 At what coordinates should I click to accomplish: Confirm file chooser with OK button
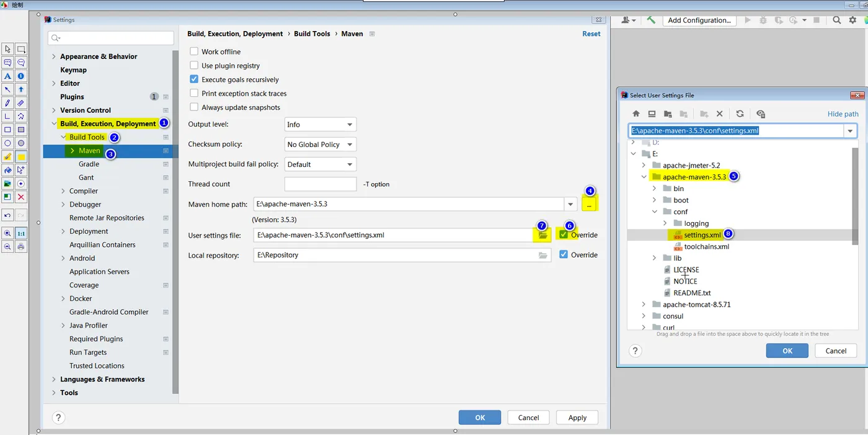click(787, 351)
